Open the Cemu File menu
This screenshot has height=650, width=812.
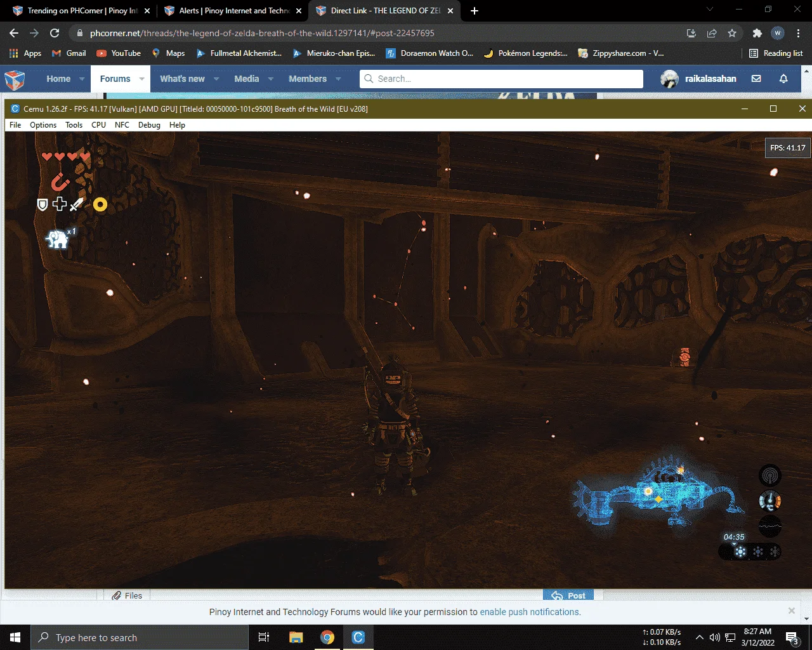tap(15, 125)
